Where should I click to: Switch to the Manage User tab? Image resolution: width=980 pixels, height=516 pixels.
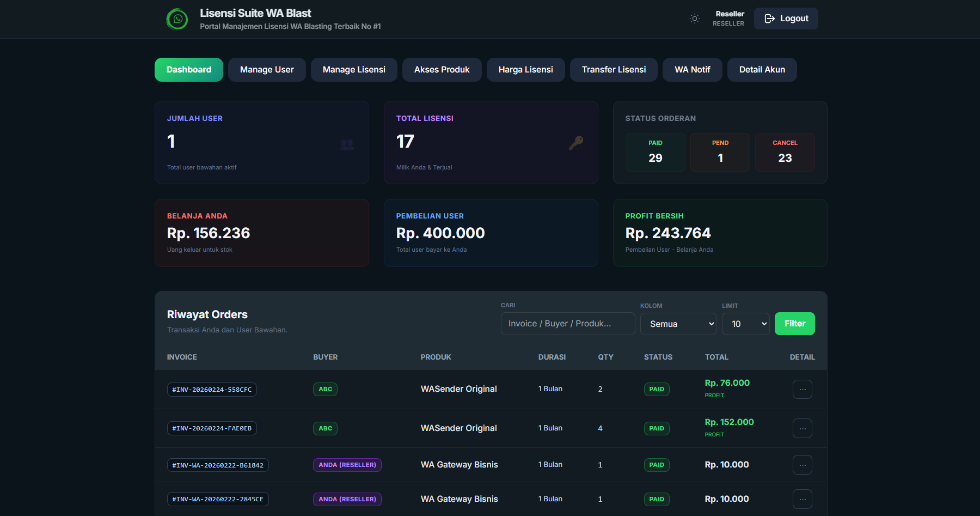[x=267, y=70]
